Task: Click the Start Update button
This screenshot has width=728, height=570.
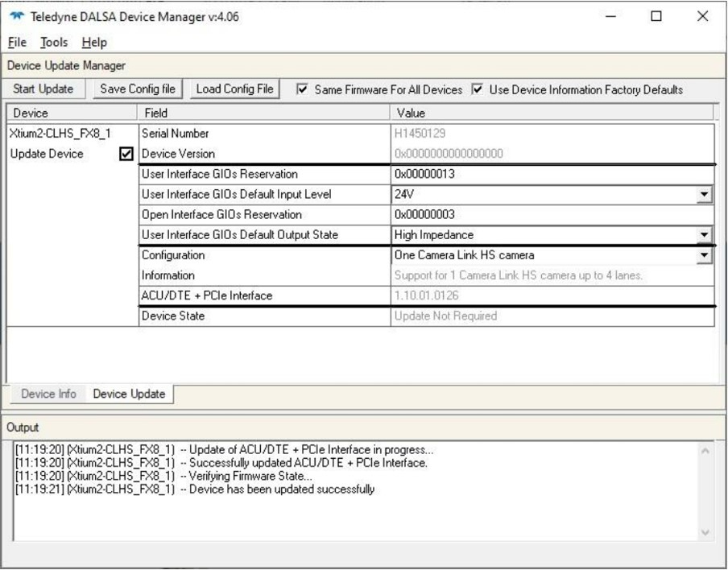Action: click(x=43, y=89)
